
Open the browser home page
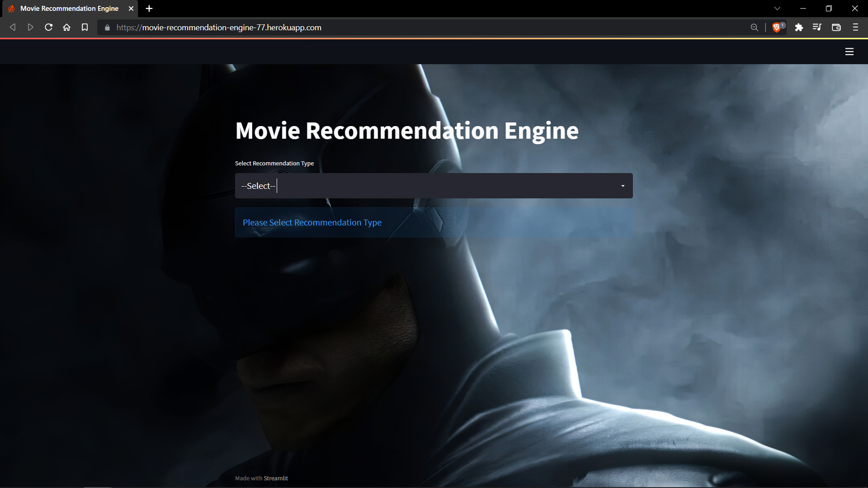[66, 27]
